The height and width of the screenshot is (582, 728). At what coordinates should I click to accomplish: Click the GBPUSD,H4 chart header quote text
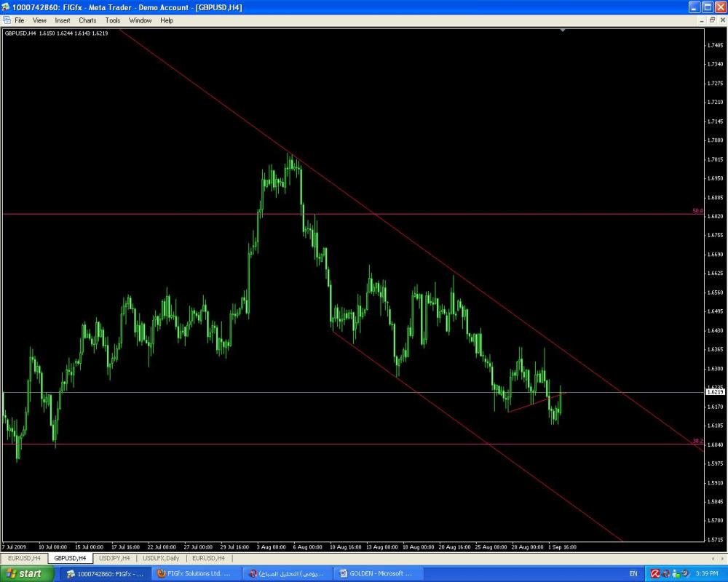56,33
